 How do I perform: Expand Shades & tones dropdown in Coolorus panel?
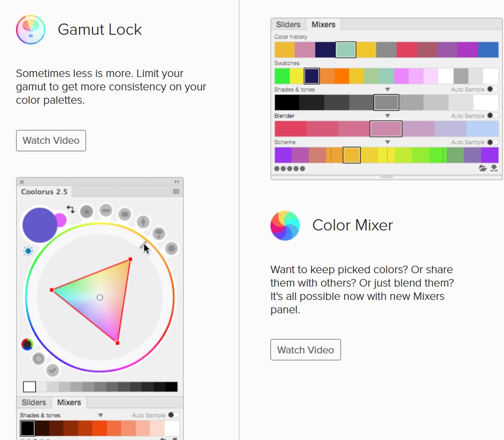[100, 415]
